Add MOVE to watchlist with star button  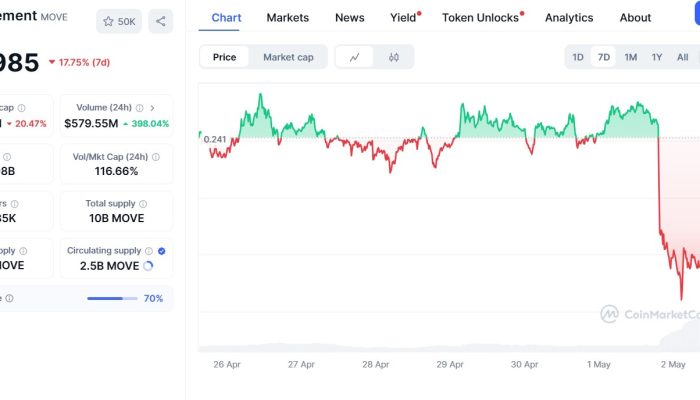119,21
